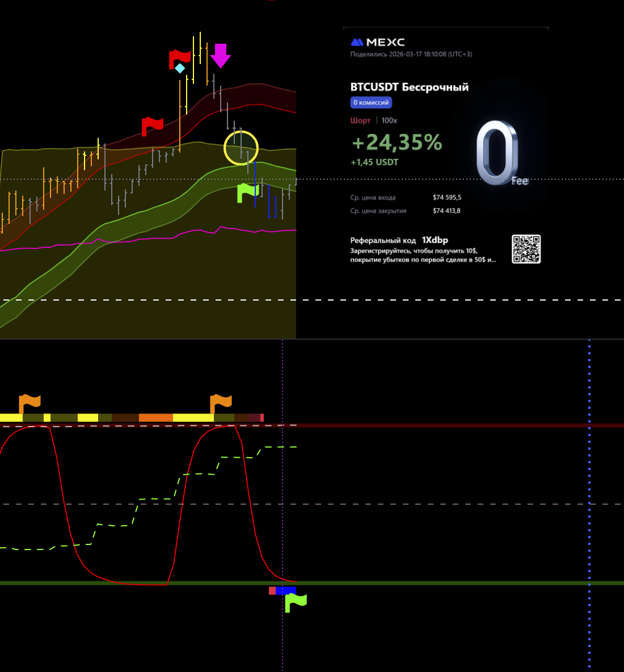Select the cyan diamond marker

180,69
